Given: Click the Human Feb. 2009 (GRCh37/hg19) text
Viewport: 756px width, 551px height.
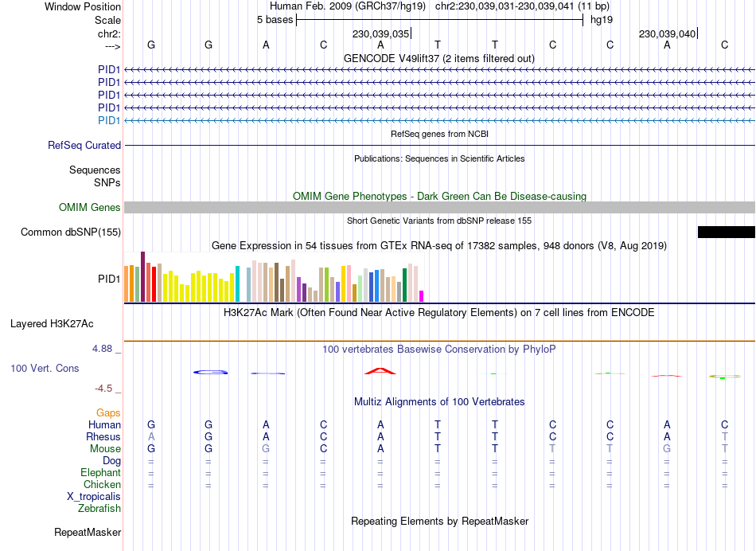Looking at the screenshot, I should (x=348, y=6).
